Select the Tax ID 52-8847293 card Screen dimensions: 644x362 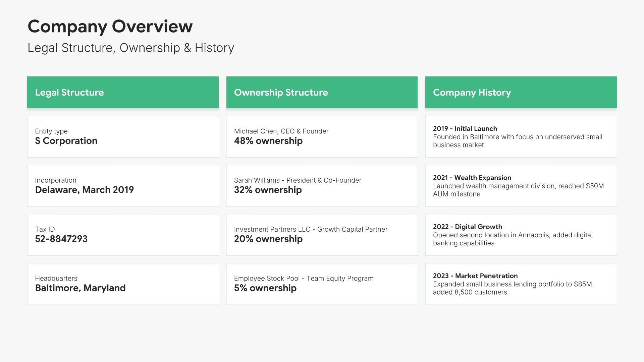click(x=123, y=235)
